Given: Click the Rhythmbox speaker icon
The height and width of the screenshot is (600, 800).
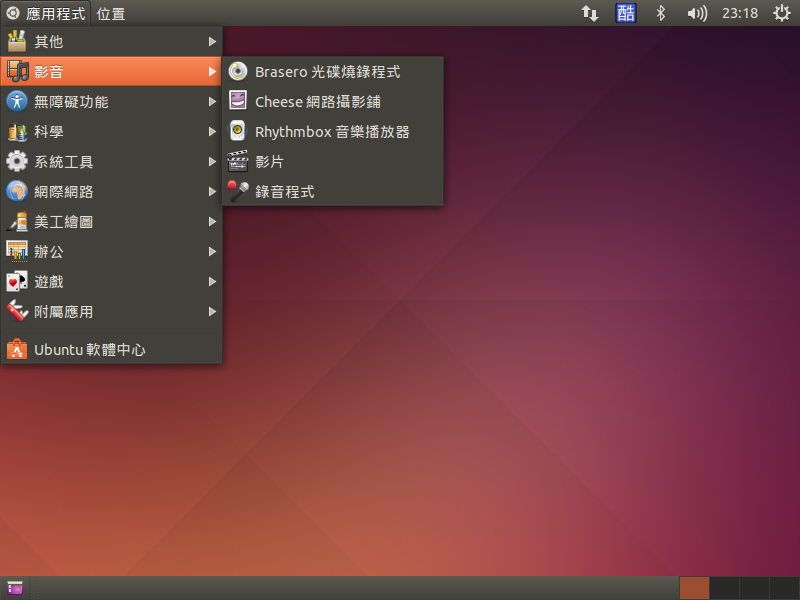Looking at the screenshot, I should (x=238, y=132).
